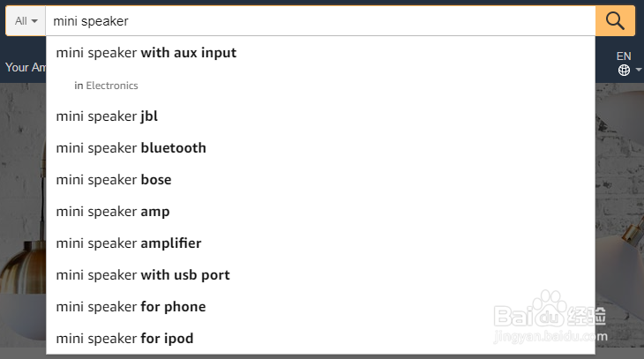Choose the mini speaker bose suggestion
Image resolution: width=644 pixels, height=359 pixels.
click(x=114, y=180)
